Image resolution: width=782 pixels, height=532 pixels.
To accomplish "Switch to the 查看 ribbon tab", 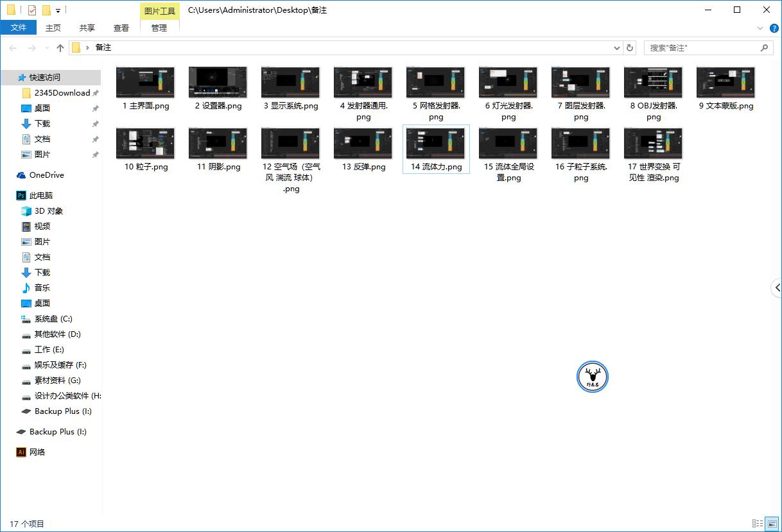I will click(121, 28).
